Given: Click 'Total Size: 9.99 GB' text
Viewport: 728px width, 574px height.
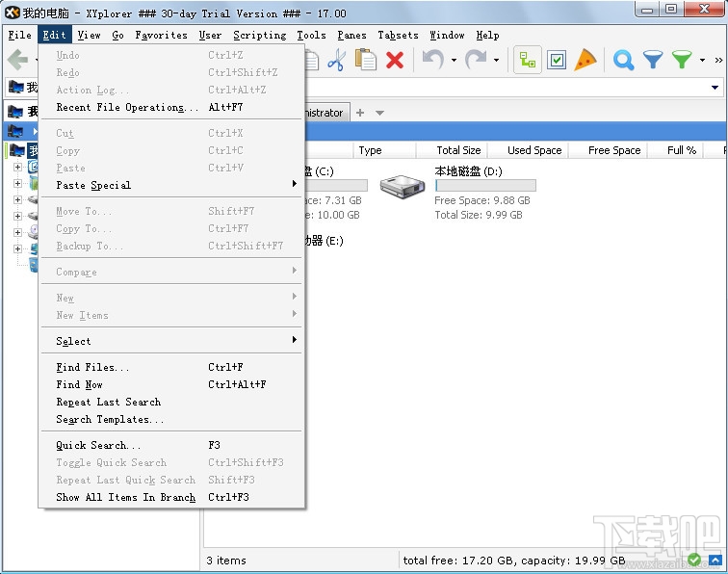Looking at the screenshot, I should click(x=479, y=215).
